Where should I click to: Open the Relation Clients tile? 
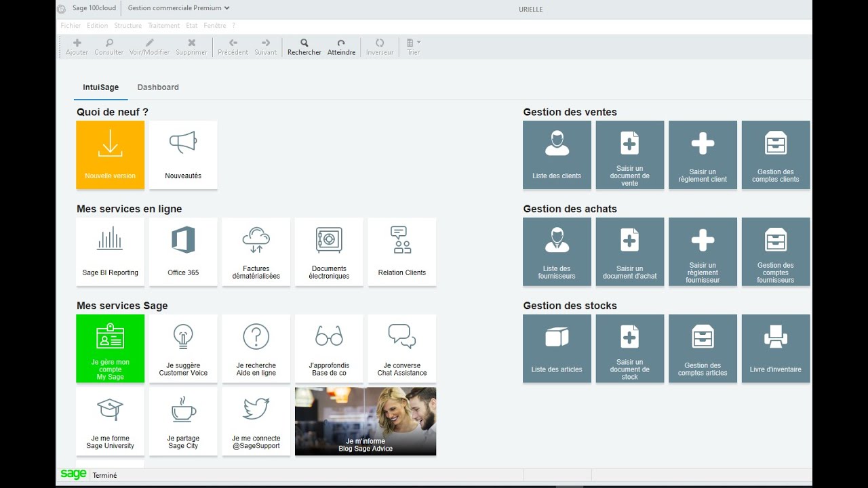click(401, 251)
